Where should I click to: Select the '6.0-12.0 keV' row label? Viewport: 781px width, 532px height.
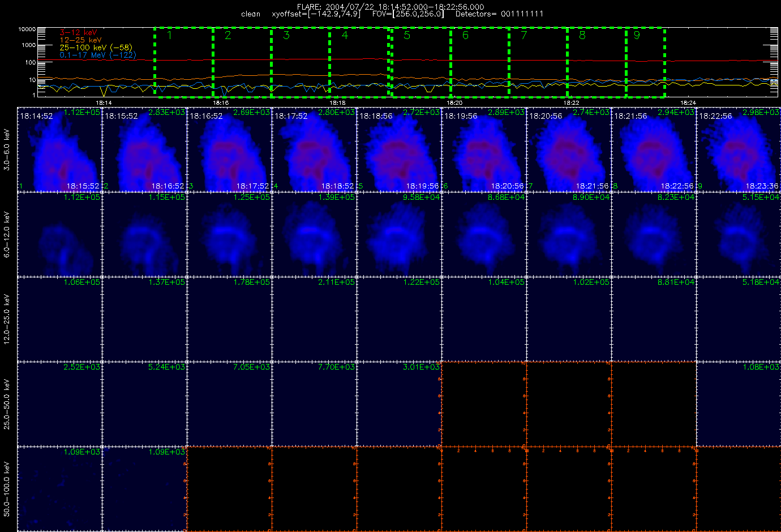click(x=7, y=234)
